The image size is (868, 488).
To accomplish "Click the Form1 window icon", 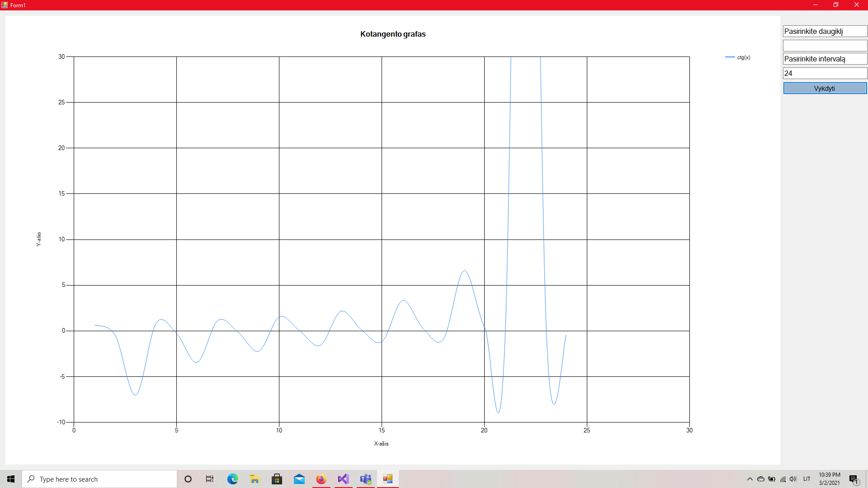I will [x=5, y=5].
